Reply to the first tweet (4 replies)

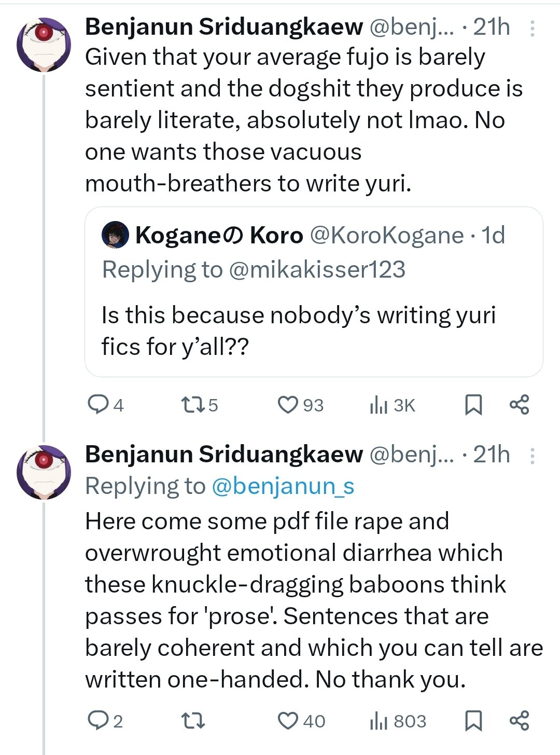(x=97, y=405)
